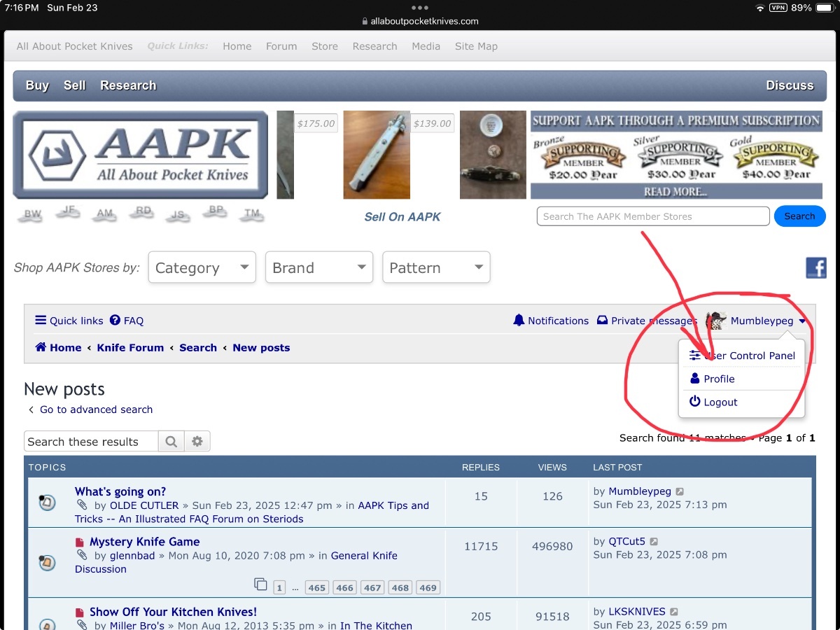Open the Pattern dropdown
This screenshot has height=630, width=840.
click(436, 267)
